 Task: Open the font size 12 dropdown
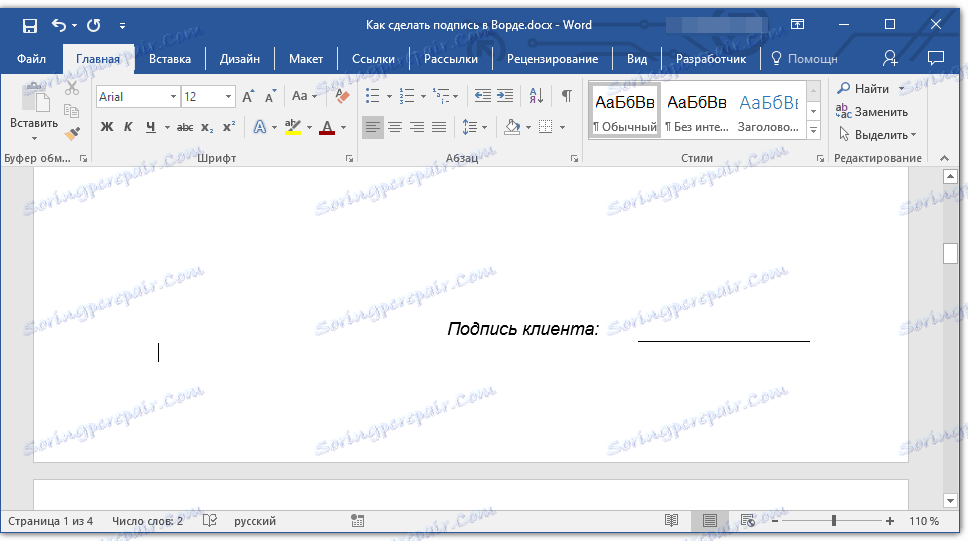228,97
